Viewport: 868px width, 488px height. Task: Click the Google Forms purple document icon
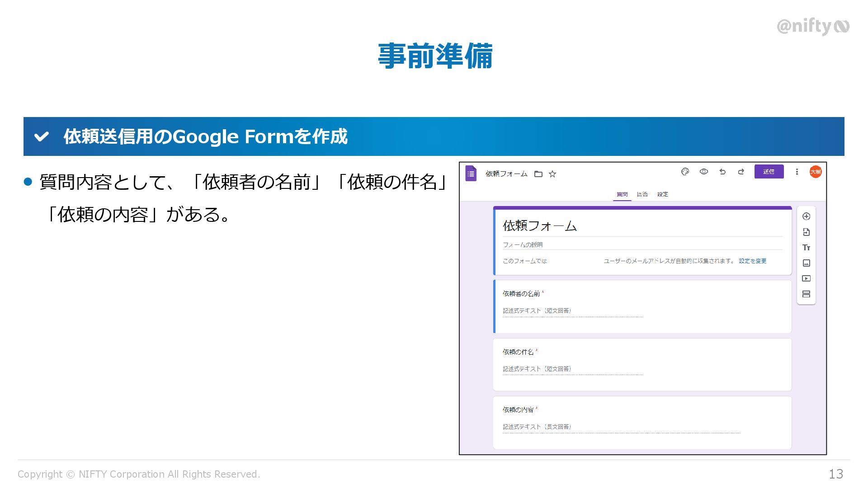click(x=471, y=174)
